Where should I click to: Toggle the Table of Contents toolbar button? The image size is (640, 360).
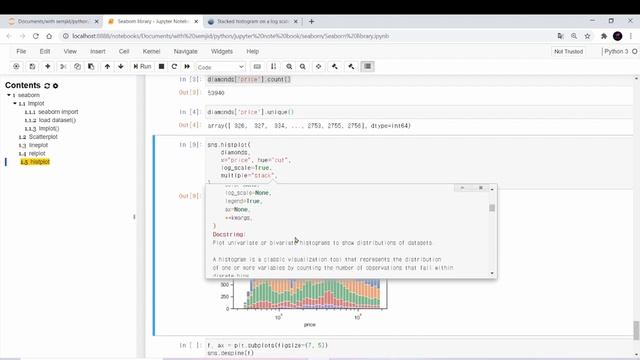point(368,67)
